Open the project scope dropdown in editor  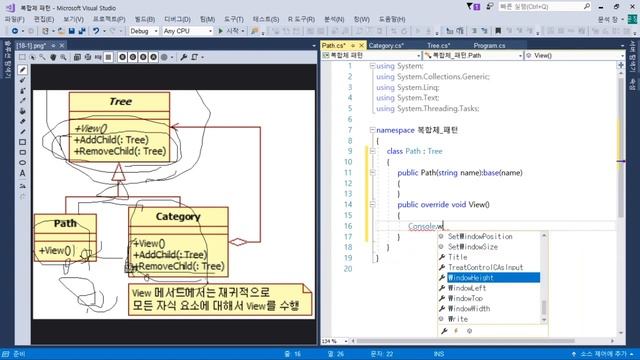coord(371,56)
